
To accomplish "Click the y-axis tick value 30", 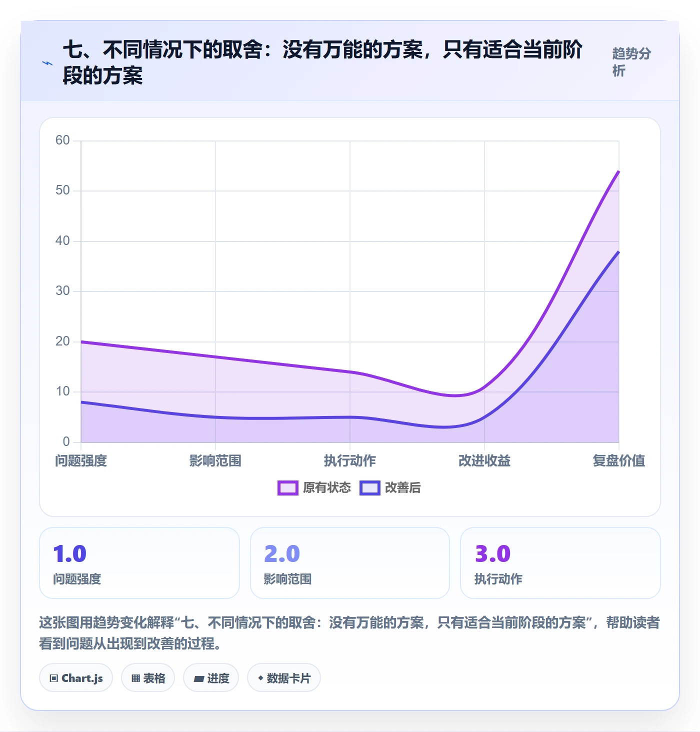I will pyautogui.click(x=62, y=291).
